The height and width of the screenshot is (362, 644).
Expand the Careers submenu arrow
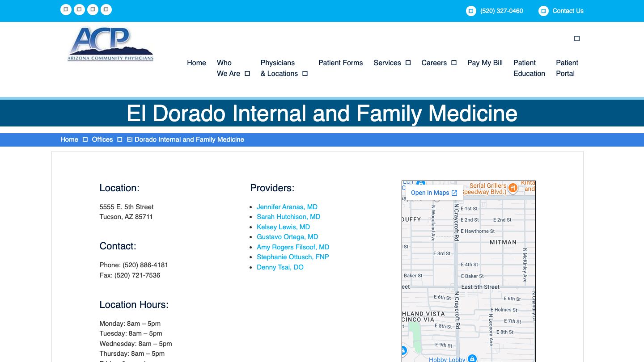455,63
